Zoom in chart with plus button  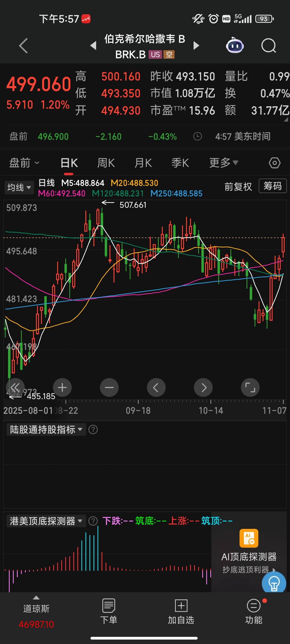pyautogui.click(x=62, y=387)
